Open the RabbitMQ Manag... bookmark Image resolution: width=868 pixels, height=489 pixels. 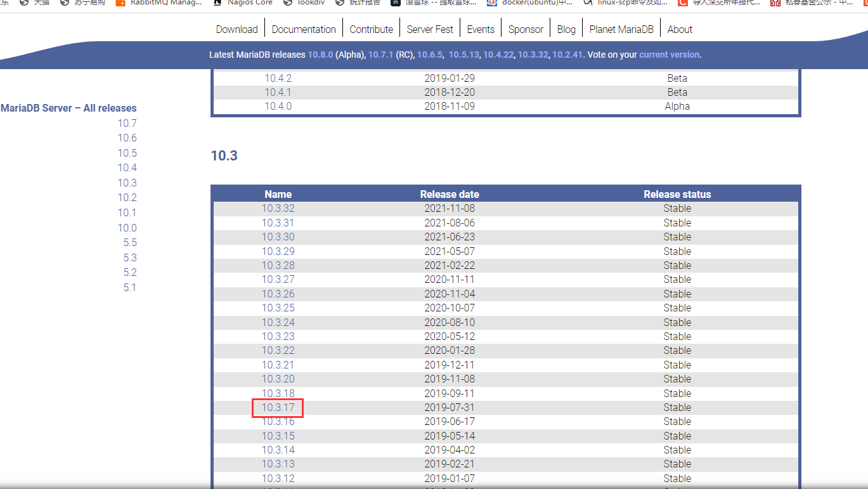(x=159, y=3)
